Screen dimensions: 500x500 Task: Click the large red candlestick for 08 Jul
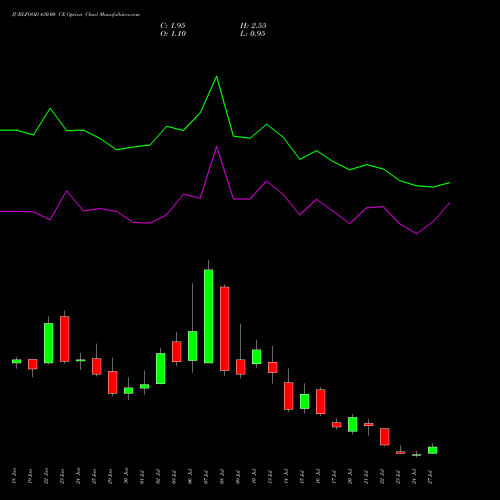tap(225, 329)
